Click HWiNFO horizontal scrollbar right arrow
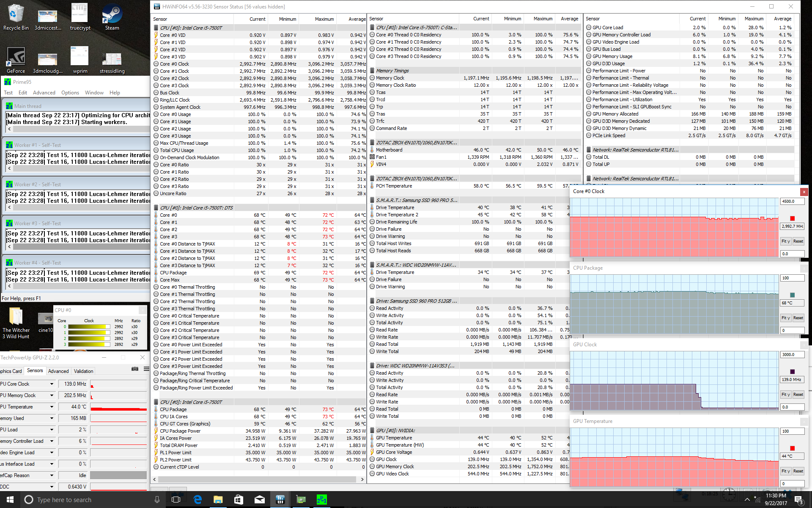Viewport: 812px width, 508px height. [362, 480]
